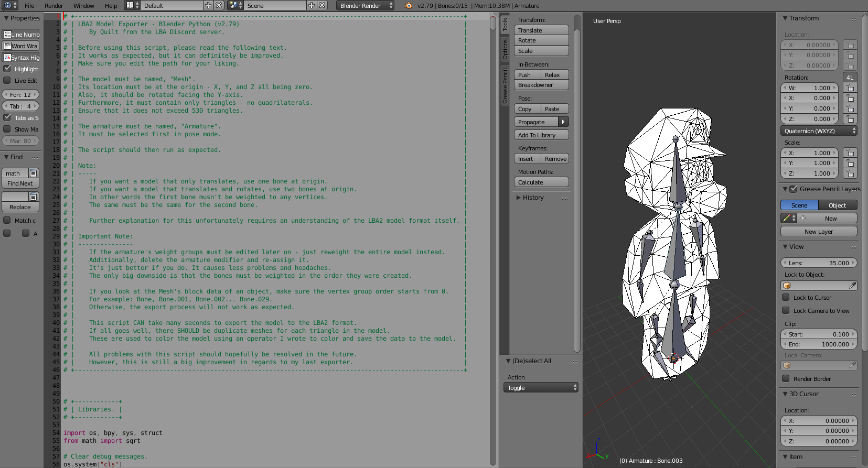The image size is (868, 468).
Task: Lock rotation X with its padlock icon
Action: point(850,98)
